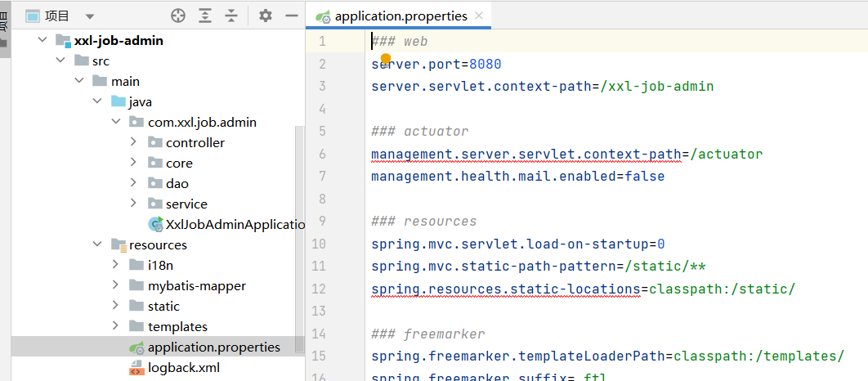Click management.health.mail.enabled false value

pos(645,176)
